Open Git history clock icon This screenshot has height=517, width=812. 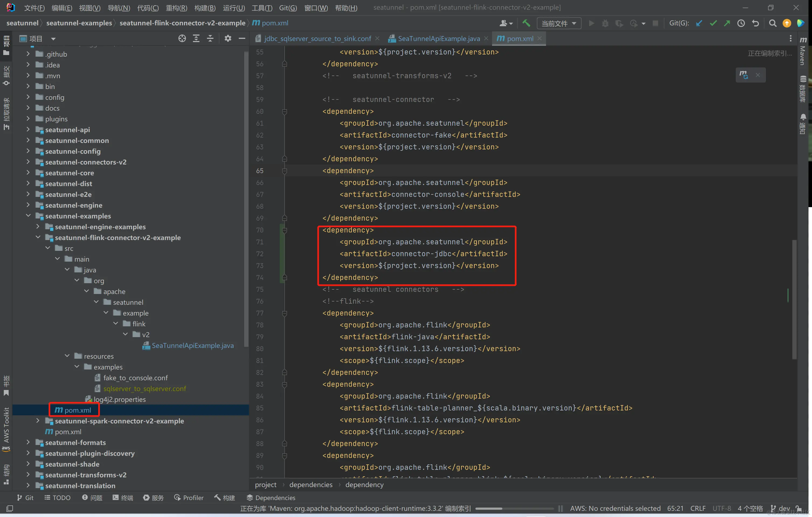(x=741, y=23)
